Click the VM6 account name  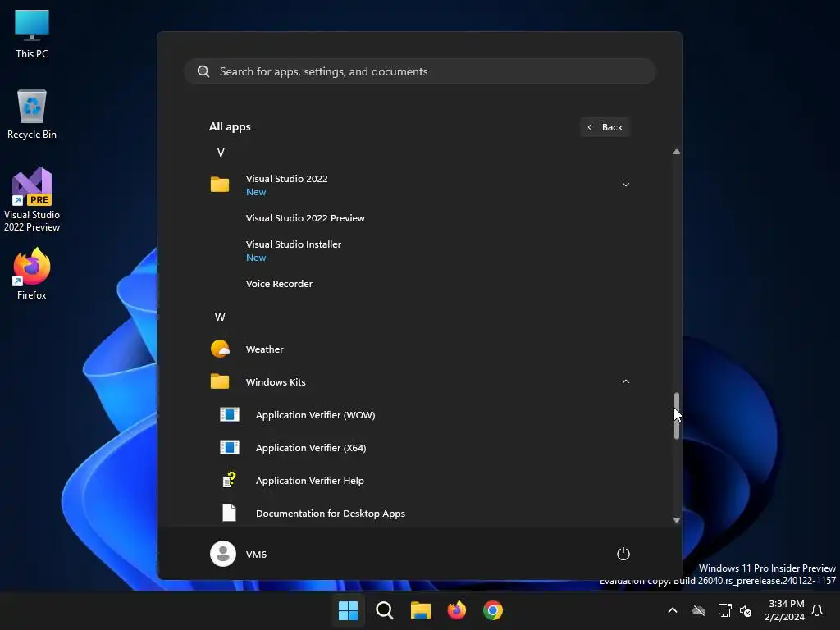(x=256, y=554)
